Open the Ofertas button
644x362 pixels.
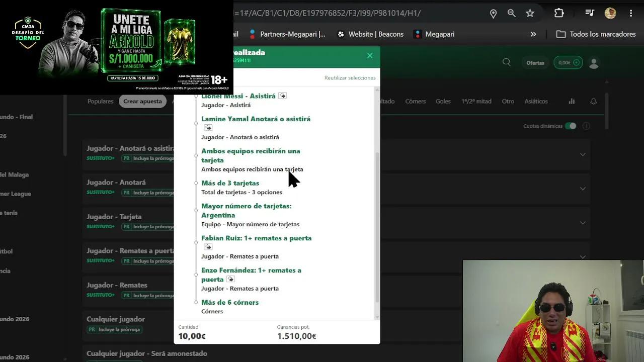tap(535, 63)
